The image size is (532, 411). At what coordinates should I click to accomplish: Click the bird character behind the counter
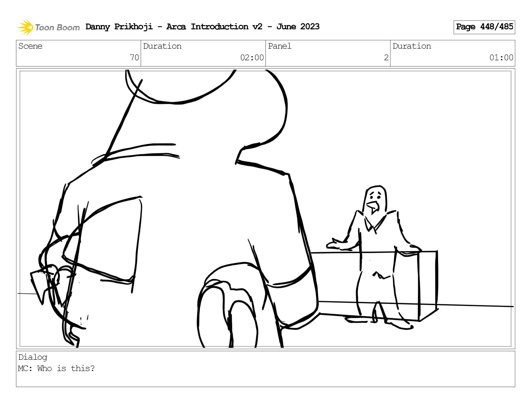click(x=374, y=257)
